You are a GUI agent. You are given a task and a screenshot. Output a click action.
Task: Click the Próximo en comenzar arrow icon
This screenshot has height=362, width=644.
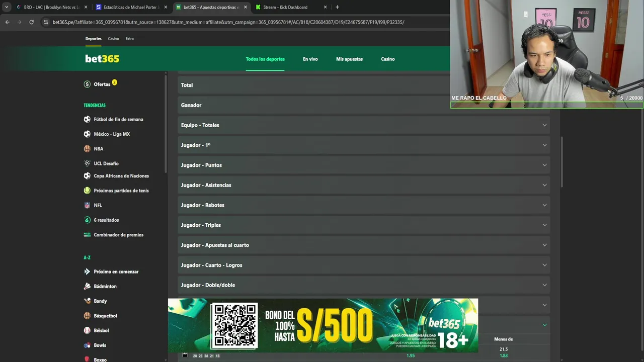[87, 271]
